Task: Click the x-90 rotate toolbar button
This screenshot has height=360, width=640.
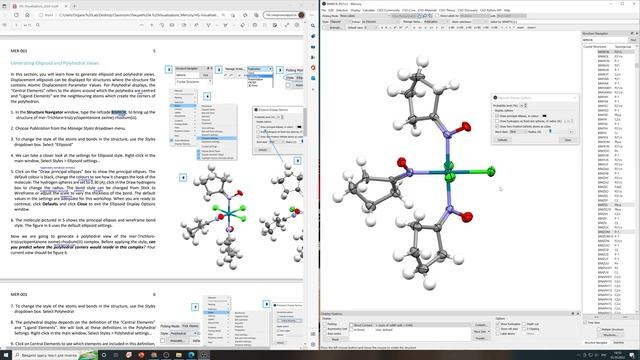Action: (451, 27)
